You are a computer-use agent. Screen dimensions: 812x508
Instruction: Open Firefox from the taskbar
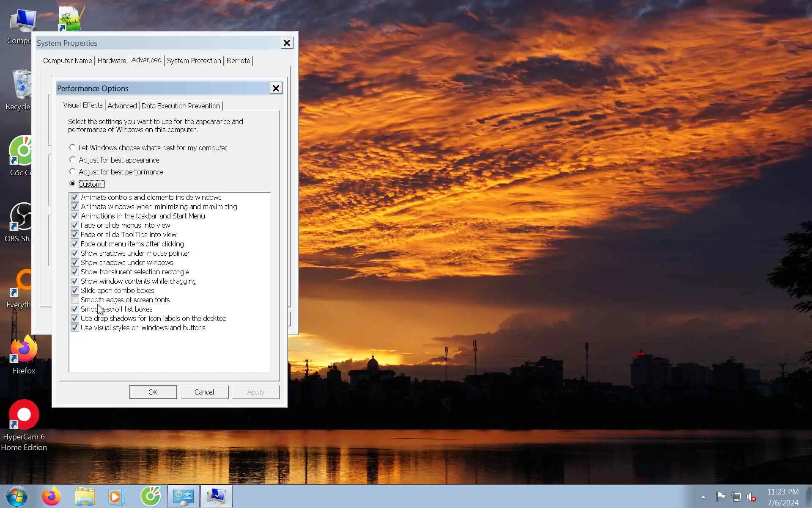tap(51, 496)
